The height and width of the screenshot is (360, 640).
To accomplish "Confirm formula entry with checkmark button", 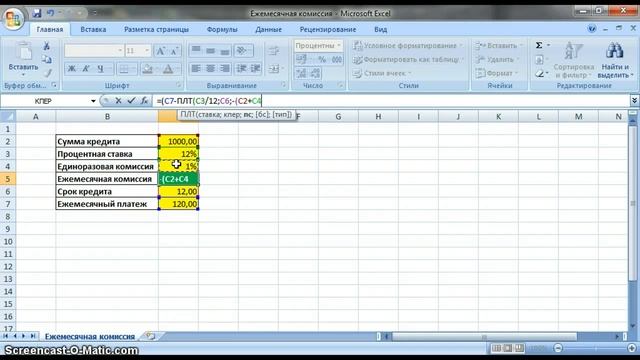I will coord(131,101).
